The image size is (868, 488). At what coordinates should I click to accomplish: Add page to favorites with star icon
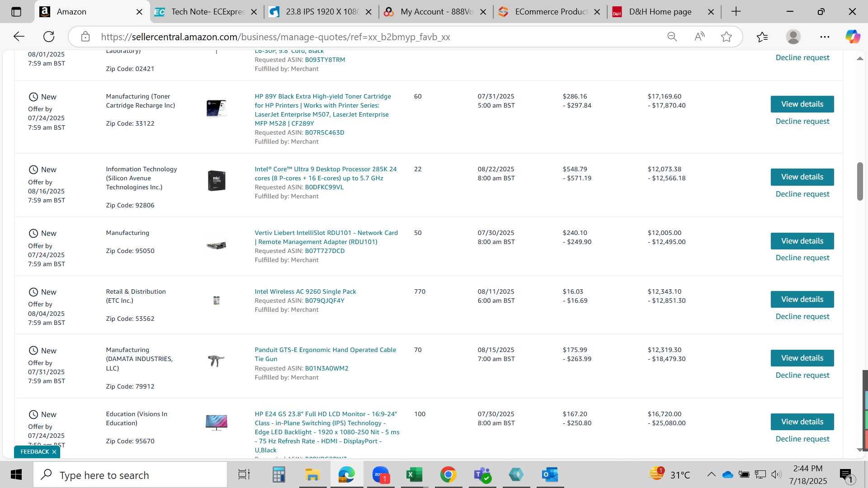(726, 37)
